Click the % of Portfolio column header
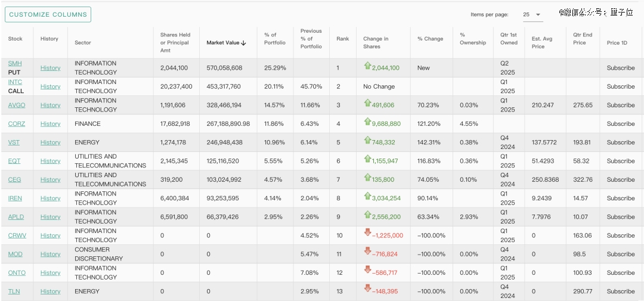 [x=275, y=39]
